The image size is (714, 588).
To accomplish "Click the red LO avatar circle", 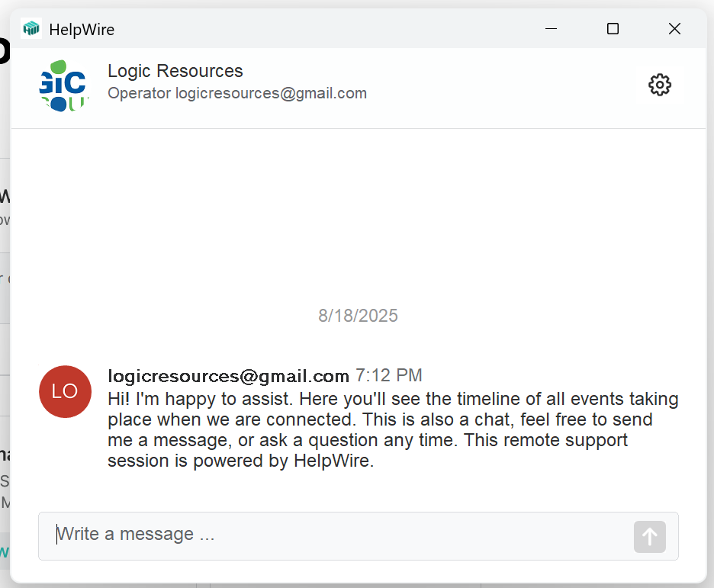I will point(65,391).
